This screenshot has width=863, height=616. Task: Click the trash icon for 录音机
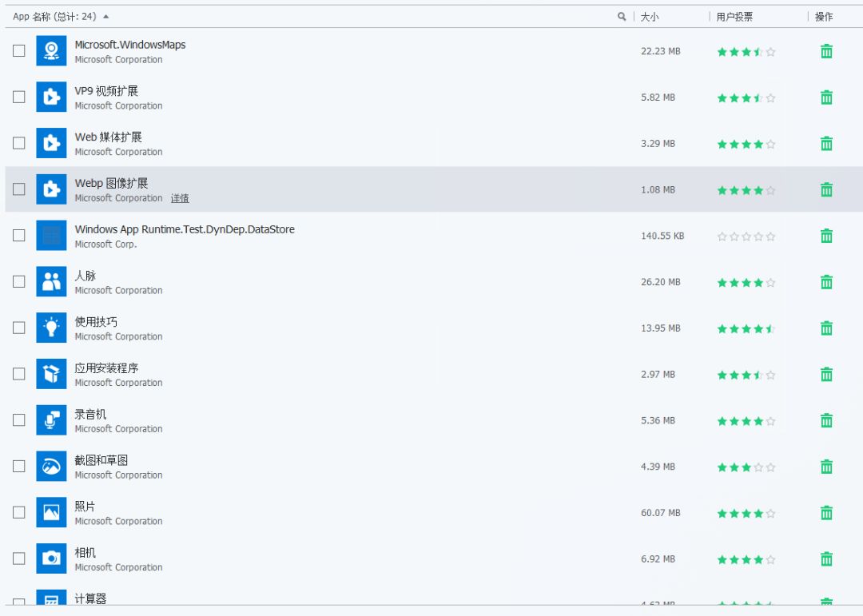[x=826, y=421]
